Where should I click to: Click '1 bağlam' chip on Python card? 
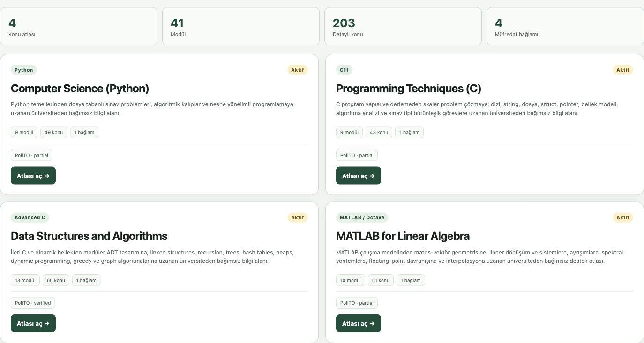[x=84, y=132]
